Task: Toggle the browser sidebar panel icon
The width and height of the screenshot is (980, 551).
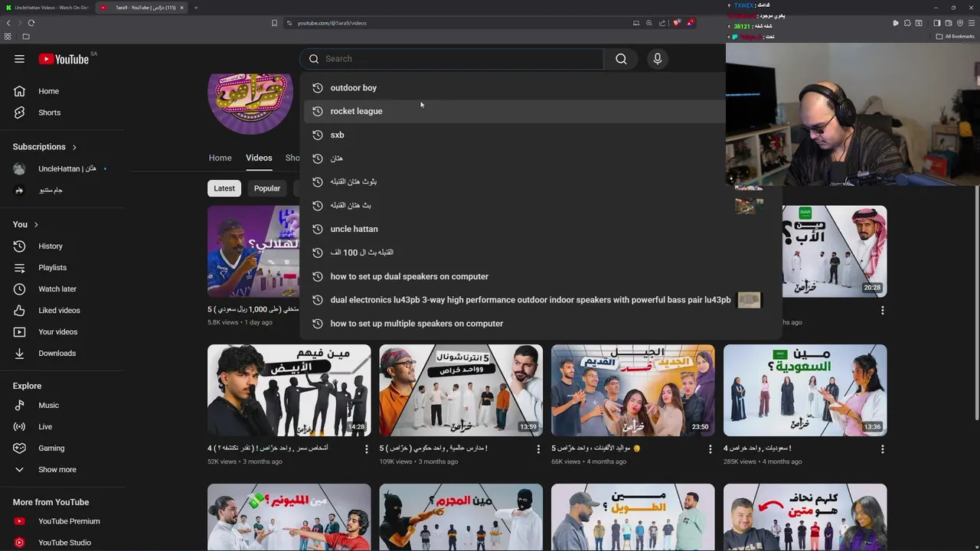Action: click(936, 23)
